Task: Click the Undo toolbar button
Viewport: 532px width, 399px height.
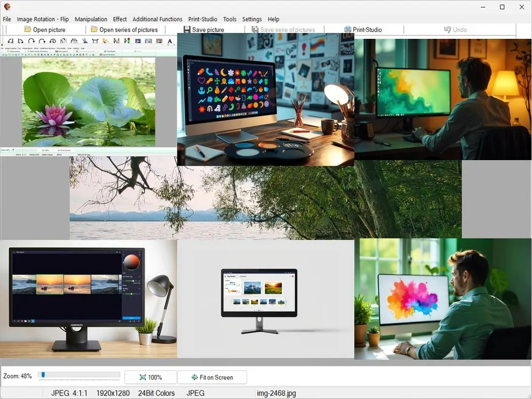Action: click(455, 30)
